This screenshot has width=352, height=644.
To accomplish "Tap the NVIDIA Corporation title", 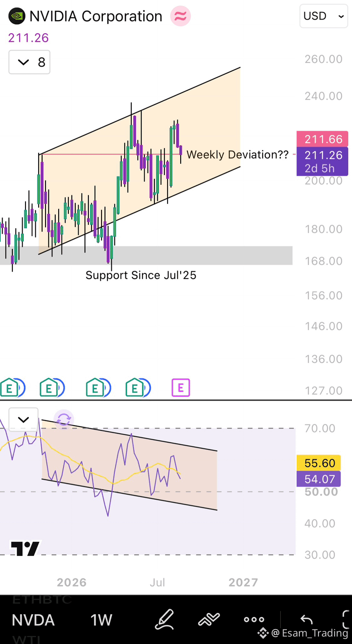I will coord(96,16).
